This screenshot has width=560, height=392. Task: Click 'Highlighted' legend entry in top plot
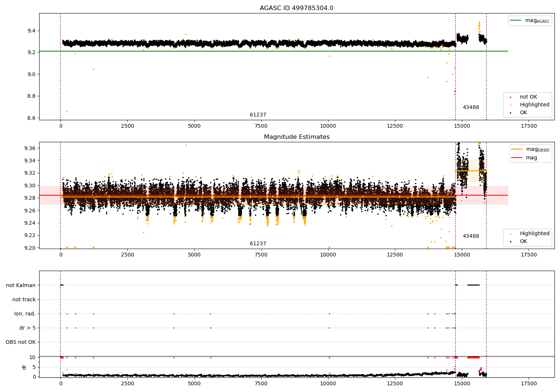click(530, 105)
